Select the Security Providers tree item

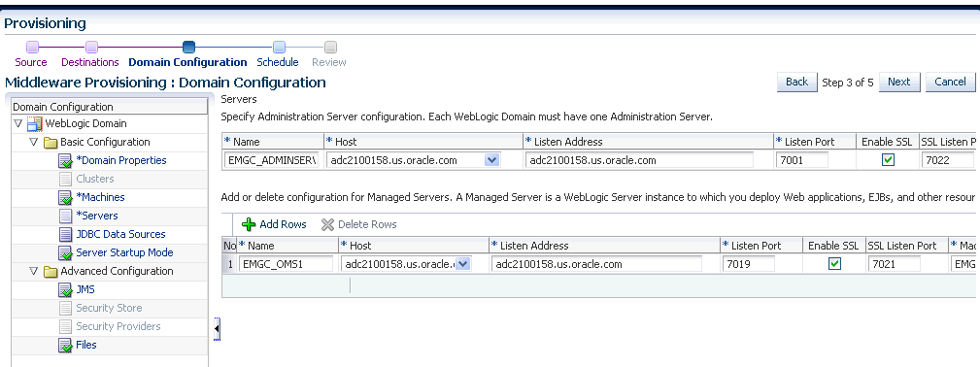[118, 326]
